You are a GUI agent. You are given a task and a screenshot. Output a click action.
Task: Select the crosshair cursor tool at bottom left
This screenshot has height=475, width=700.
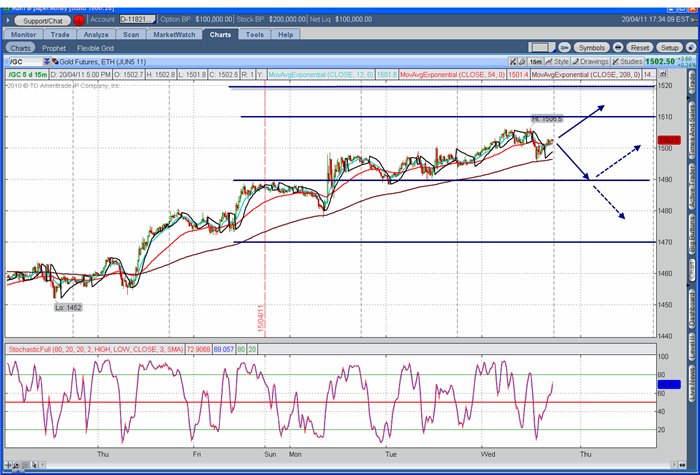(8, 465)
